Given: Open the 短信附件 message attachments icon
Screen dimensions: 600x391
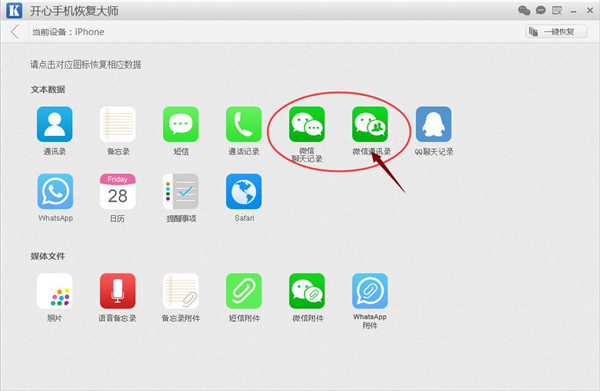Looking at the screenshot, I should pos(244,291).
